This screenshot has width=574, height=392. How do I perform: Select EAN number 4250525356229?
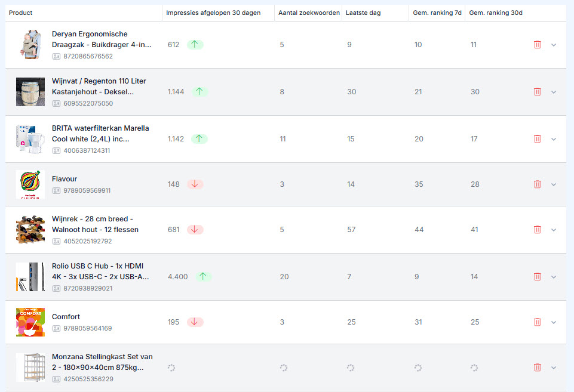[88, 379]
